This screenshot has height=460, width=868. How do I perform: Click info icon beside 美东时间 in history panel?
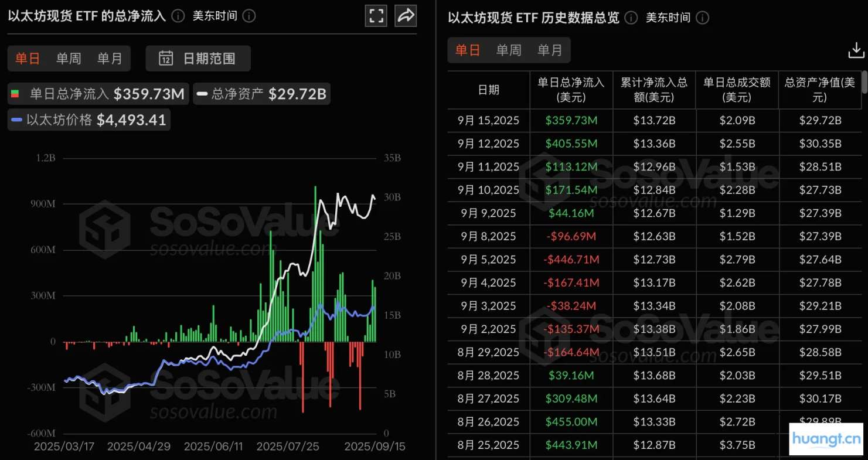pos(702,18)
